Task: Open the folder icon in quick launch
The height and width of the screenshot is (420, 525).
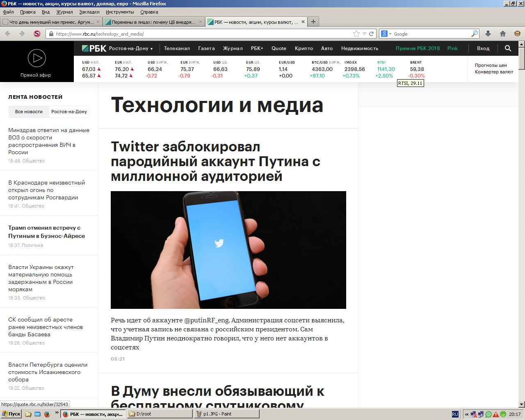Action: [x=28, y=414]
